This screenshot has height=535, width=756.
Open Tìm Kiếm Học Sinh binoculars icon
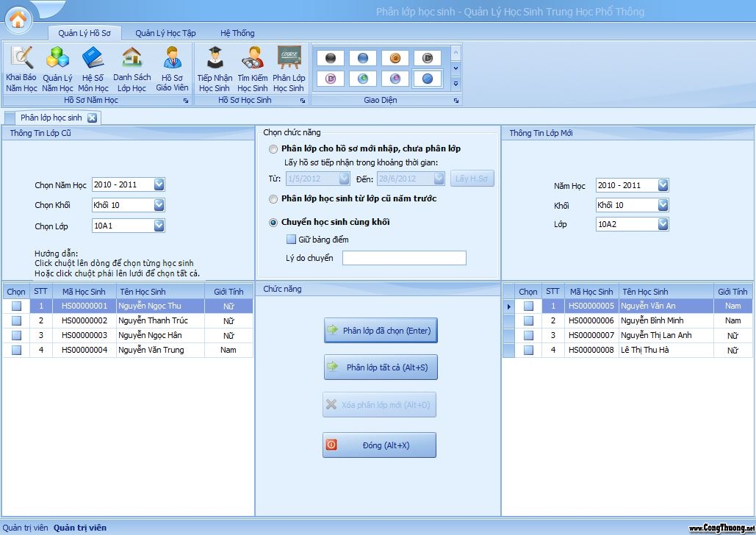[x=253, y=69]
